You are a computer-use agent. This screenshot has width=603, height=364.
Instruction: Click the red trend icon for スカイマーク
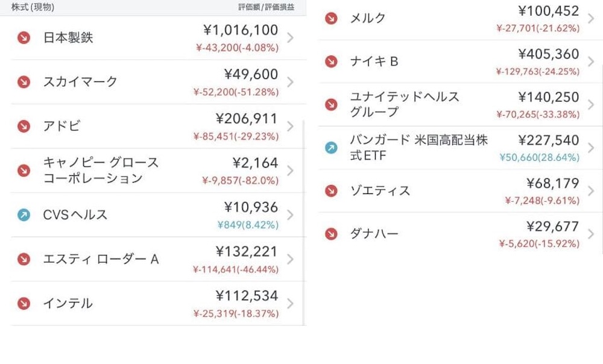coord(24,82)
